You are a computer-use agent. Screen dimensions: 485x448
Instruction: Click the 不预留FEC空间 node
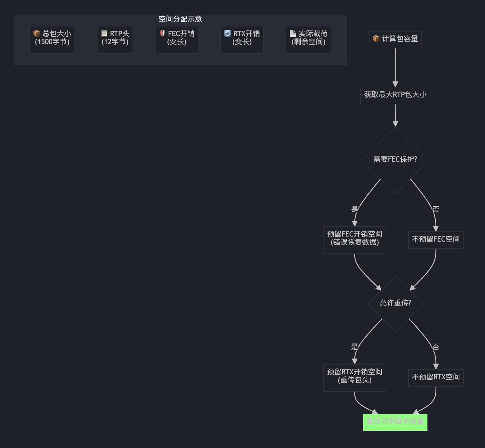(x=436, y=240)
